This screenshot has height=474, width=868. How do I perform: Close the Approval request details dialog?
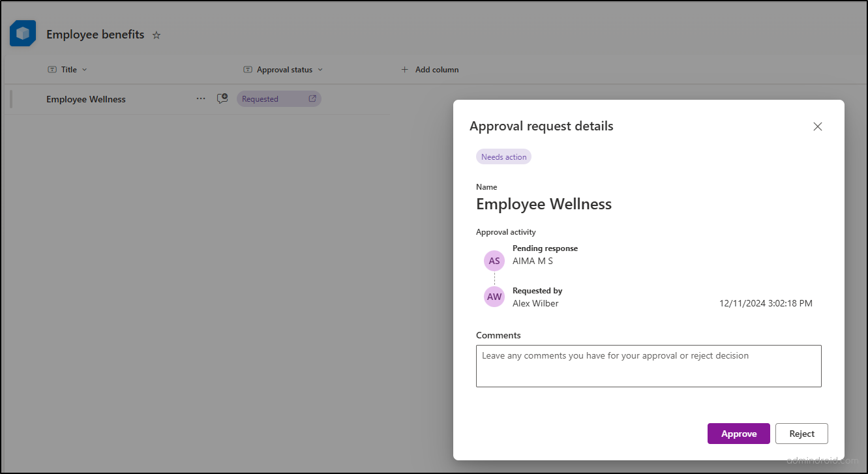tap(817, 126)
